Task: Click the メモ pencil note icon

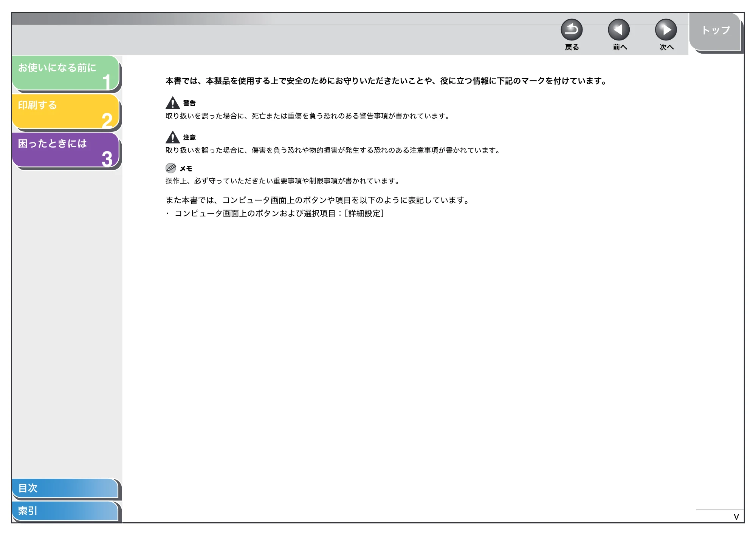Action: (x=171, y=168)
